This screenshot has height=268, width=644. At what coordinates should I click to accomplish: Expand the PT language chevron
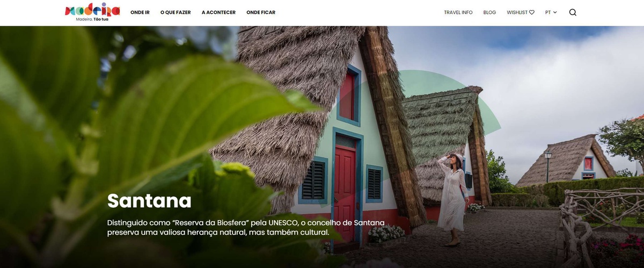(555, 12)
